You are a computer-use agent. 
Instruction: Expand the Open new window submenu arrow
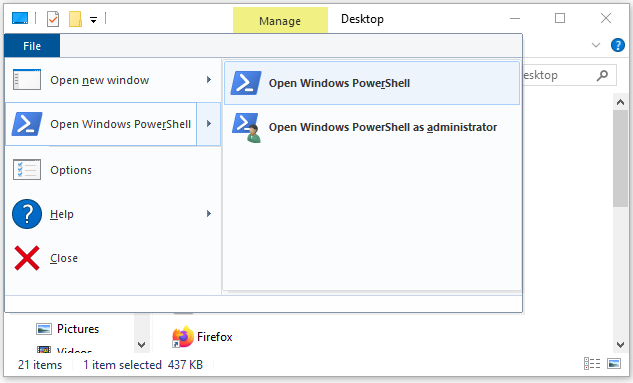click(x=209, y=80)
